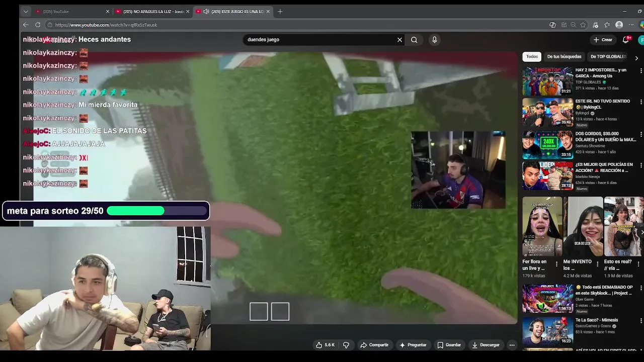This screenshot has height=362, width=644.
Task: Click the 'Descargar' download button
Action: pos(486,345)
